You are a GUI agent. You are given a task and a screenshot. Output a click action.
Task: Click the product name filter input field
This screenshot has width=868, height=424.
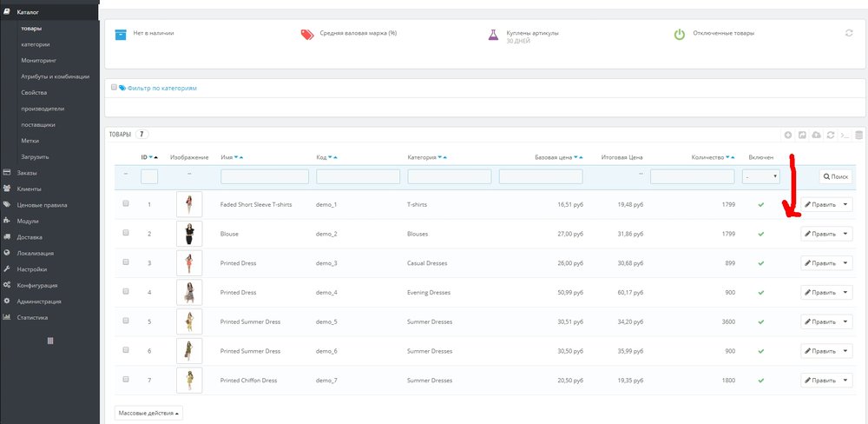point(265,176)
